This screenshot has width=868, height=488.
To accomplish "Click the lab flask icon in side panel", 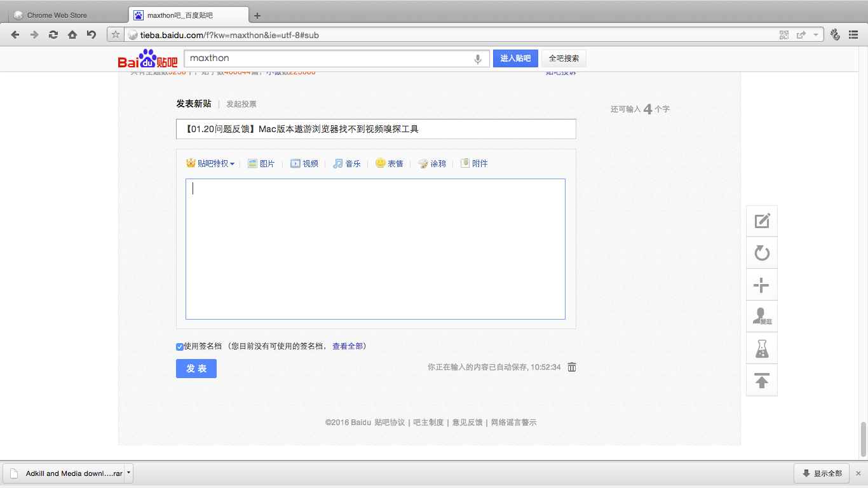I will coord(762,348).
